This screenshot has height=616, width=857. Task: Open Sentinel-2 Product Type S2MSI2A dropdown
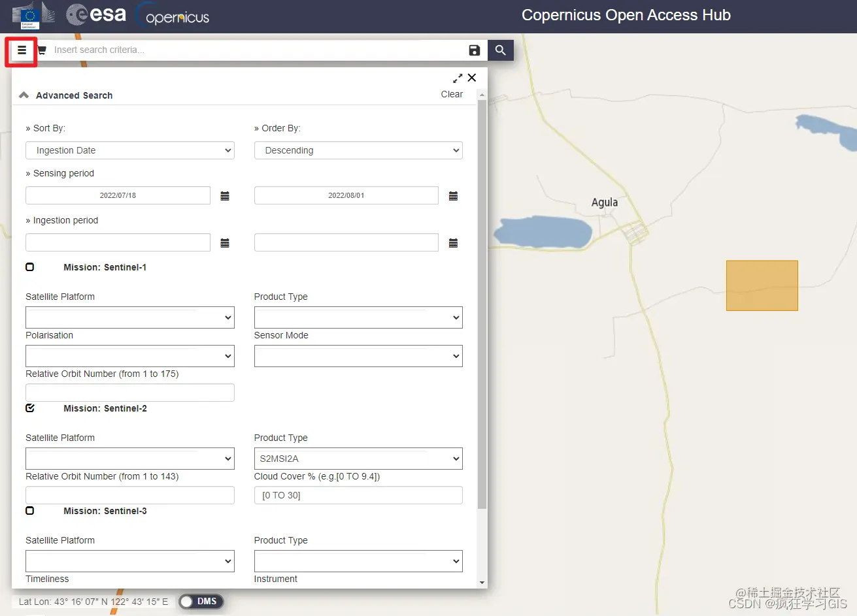(x=358, y=459)
